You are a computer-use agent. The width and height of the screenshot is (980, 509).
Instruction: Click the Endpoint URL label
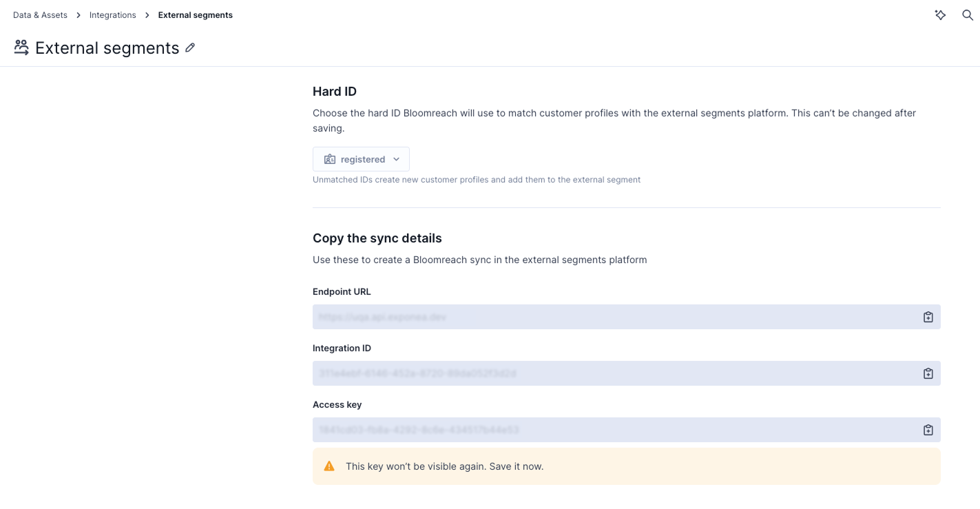click(x=342, y=292)
